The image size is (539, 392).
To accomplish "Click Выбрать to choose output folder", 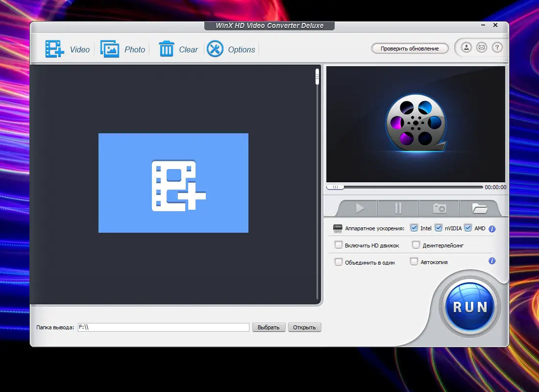I will [x=269, y=327].
